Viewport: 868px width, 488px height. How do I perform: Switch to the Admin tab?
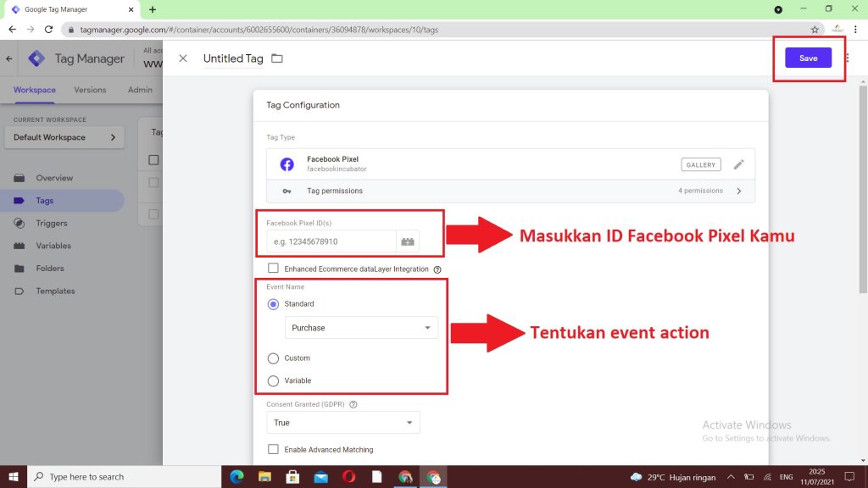point(139,89)
